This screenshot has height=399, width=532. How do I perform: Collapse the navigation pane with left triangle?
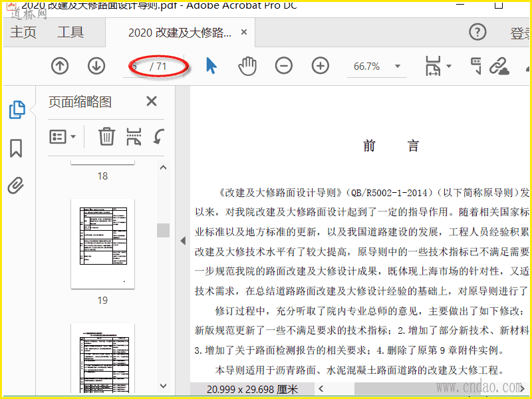click(183, 241)
